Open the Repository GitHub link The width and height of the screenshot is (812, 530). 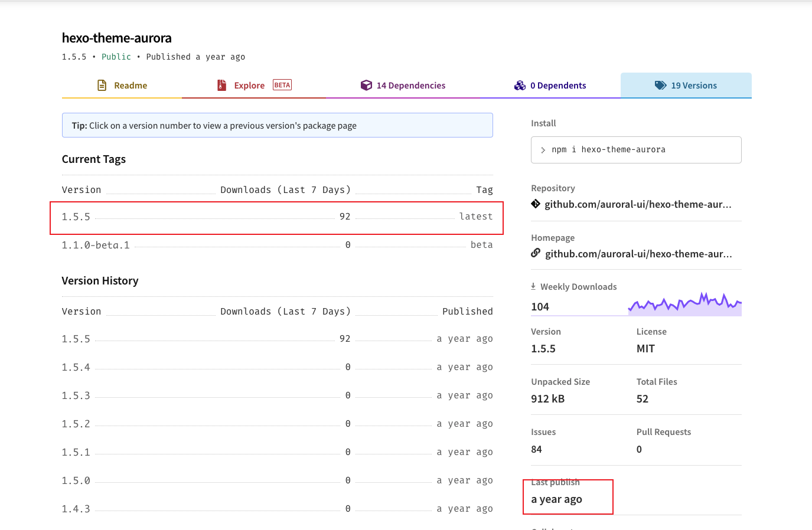coord(638,204)
